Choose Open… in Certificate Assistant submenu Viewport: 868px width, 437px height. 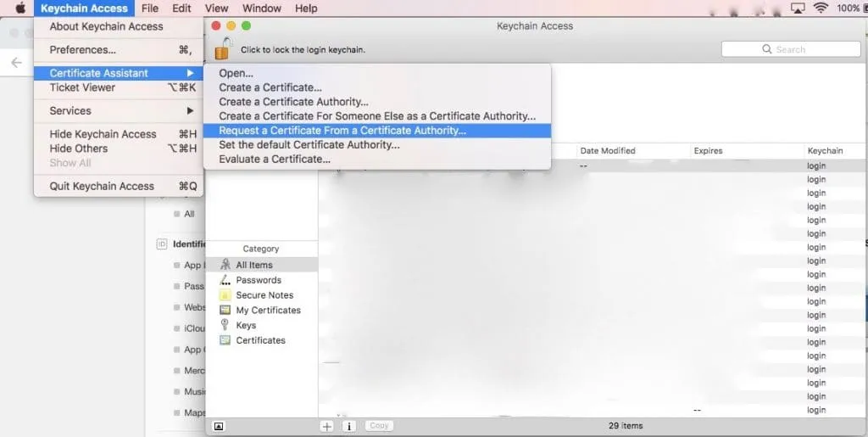[x=377, y=73]
